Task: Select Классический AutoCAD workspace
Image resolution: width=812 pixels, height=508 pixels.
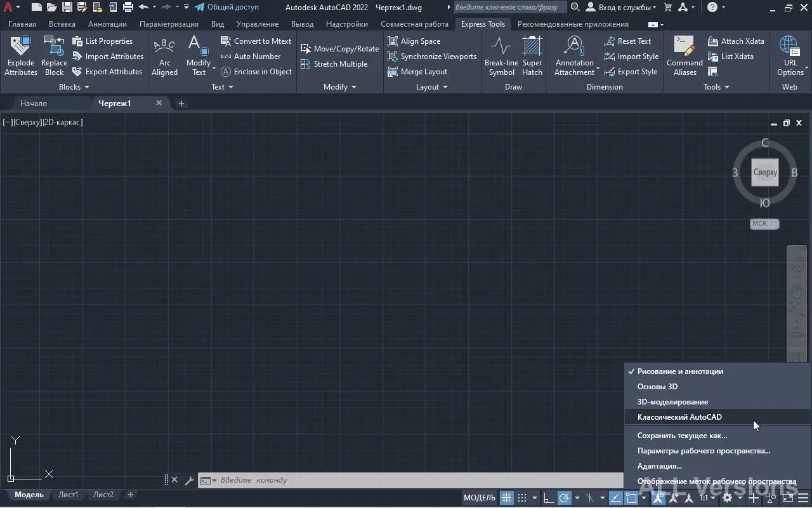Action: click(717, 417)
